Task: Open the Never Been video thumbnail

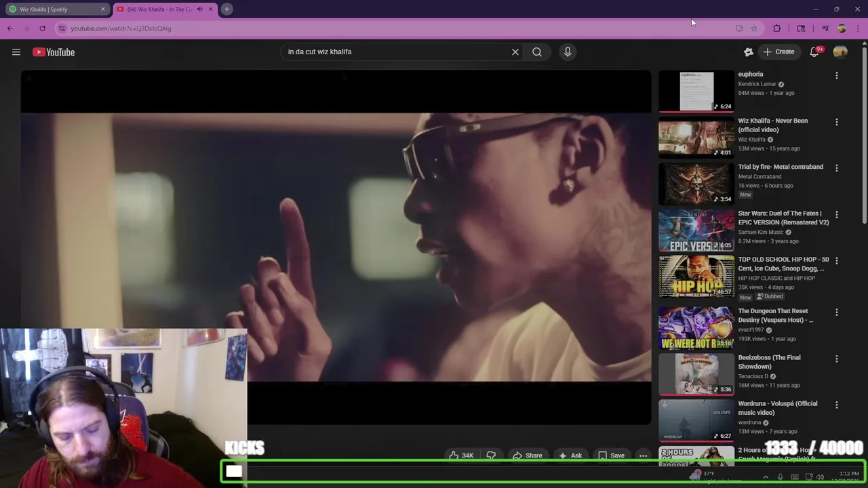Action: [696, 138]
